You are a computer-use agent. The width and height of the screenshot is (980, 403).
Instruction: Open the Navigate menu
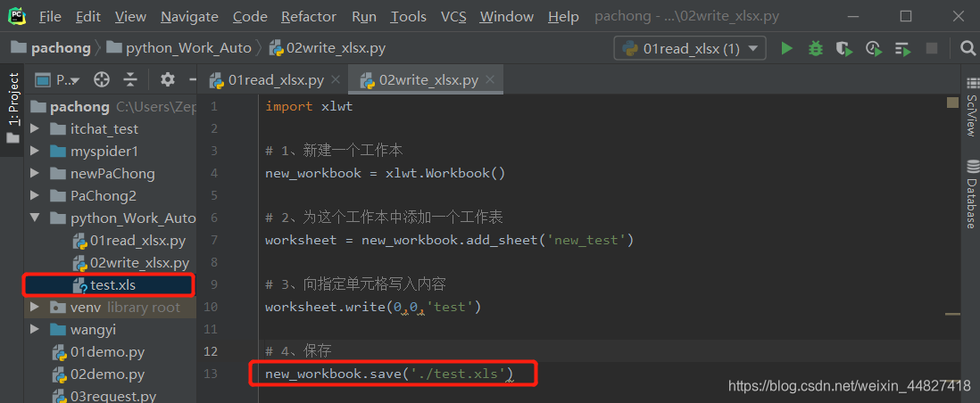(189, 17)
